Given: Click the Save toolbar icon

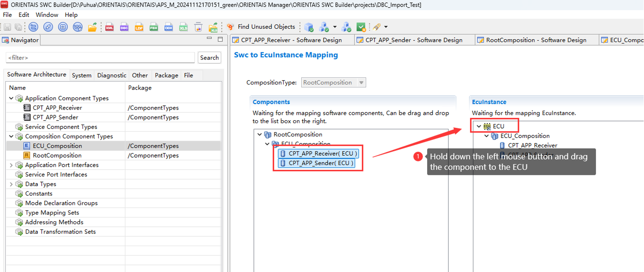Looking at the screenshot, I should (x=7, y=27).
